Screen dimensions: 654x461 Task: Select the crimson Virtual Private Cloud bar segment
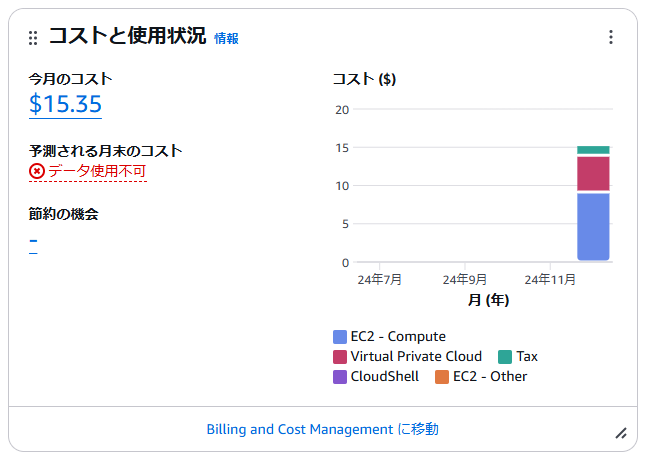pos(593,174)
